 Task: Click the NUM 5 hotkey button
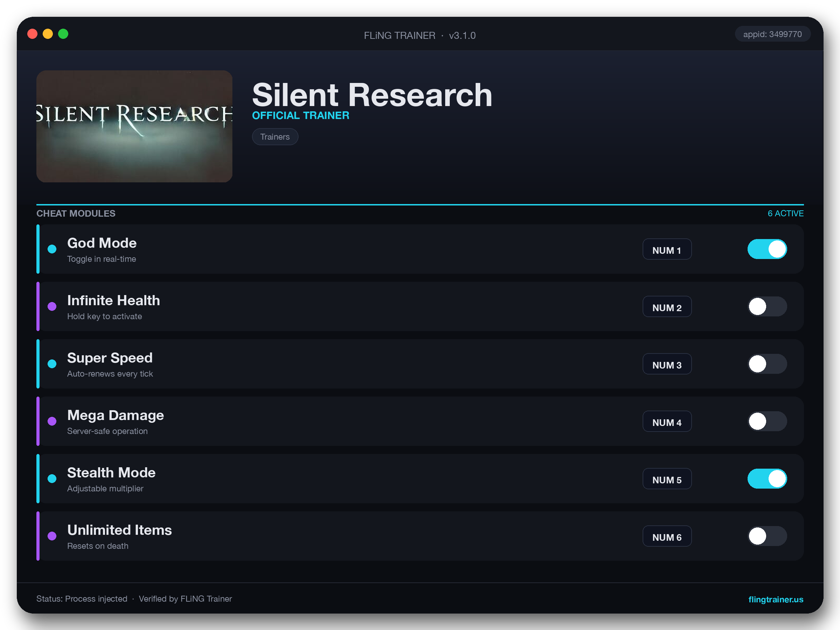pyautogui.click(x=667, y=479)
